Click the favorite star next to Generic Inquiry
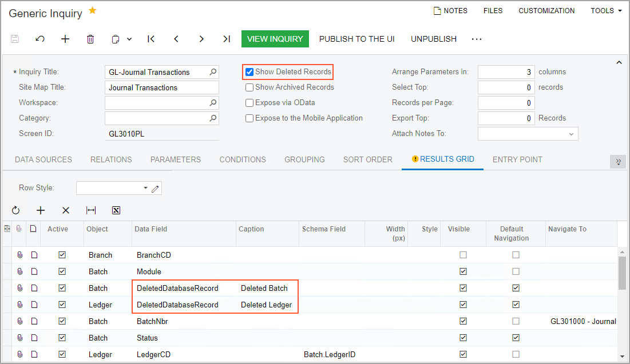The width and height of the screenshot is (630, 364). point(93,11)
